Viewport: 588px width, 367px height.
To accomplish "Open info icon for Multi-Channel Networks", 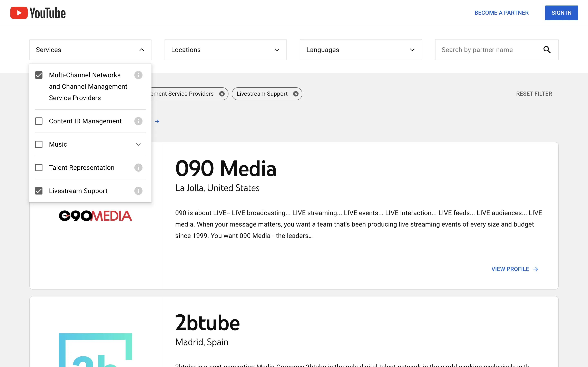I will (138, 75).
